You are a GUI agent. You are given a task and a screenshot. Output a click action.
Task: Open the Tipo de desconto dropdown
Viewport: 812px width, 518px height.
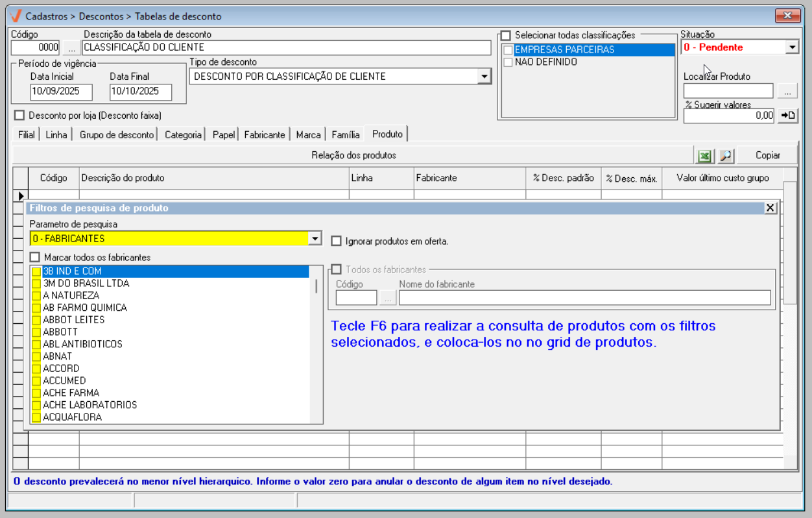point(484,77)
